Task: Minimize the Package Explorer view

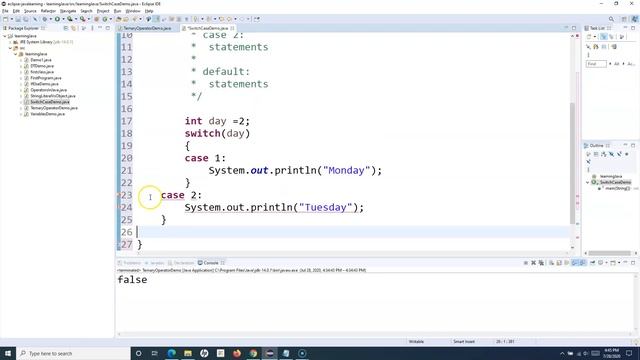Action: click(x=100, y=28)
